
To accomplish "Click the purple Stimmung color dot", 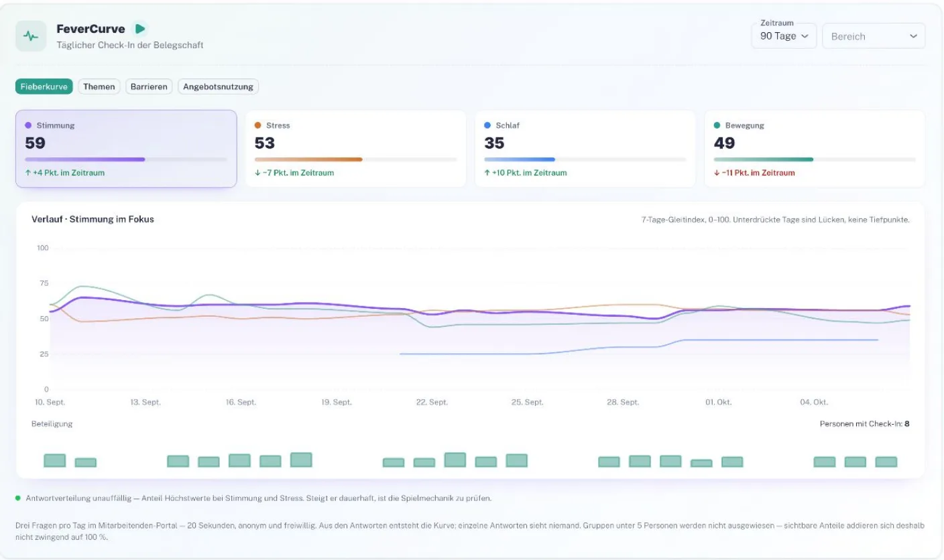I will point(28,125).
